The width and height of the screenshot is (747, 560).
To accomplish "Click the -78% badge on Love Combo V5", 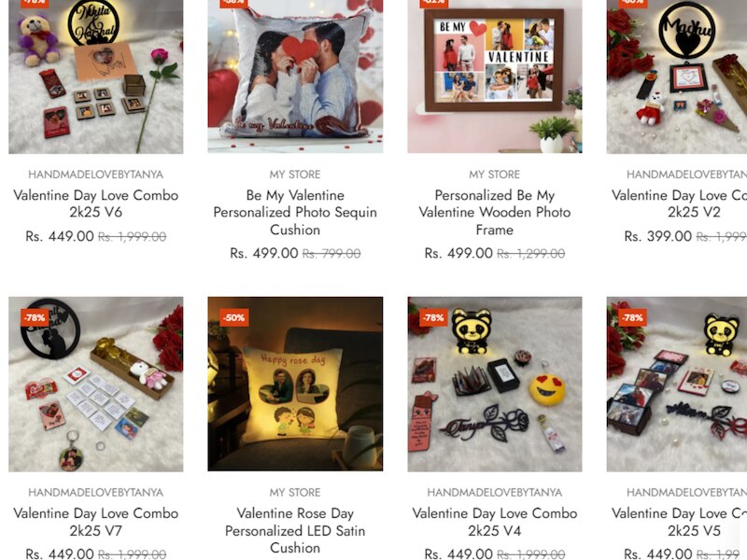I will (x=632, y=317).
